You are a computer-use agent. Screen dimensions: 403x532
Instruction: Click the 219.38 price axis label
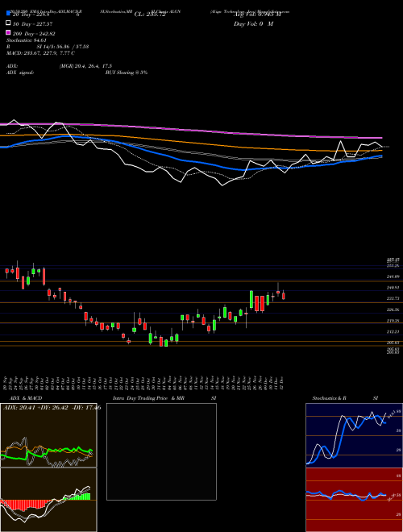coord(393,321)
